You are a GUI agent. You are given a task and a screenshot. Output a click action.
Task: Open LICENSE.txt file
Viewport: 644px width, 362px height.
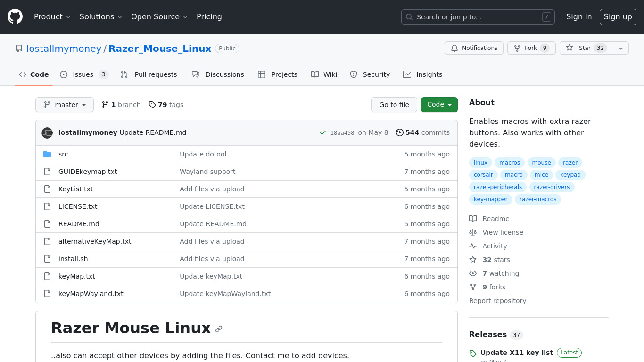coord(78,206)
